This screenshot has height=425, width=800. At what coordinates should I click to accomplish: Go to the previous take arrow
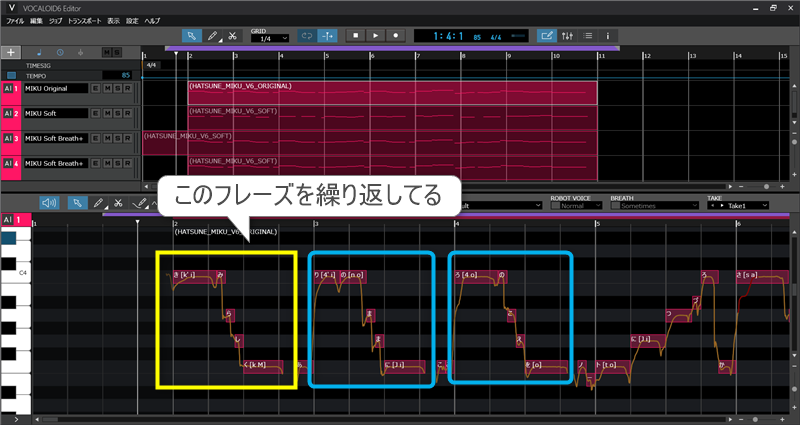(712, 206)
